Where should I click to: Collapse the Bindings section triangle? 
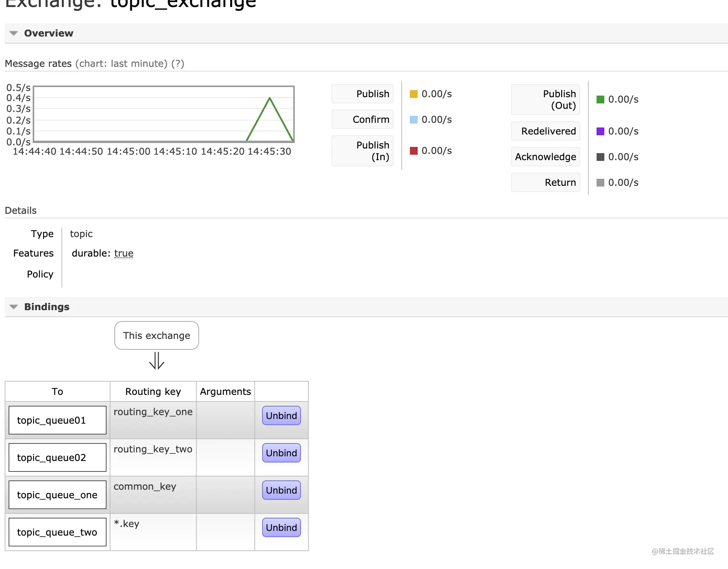click(x=14, y=307)
